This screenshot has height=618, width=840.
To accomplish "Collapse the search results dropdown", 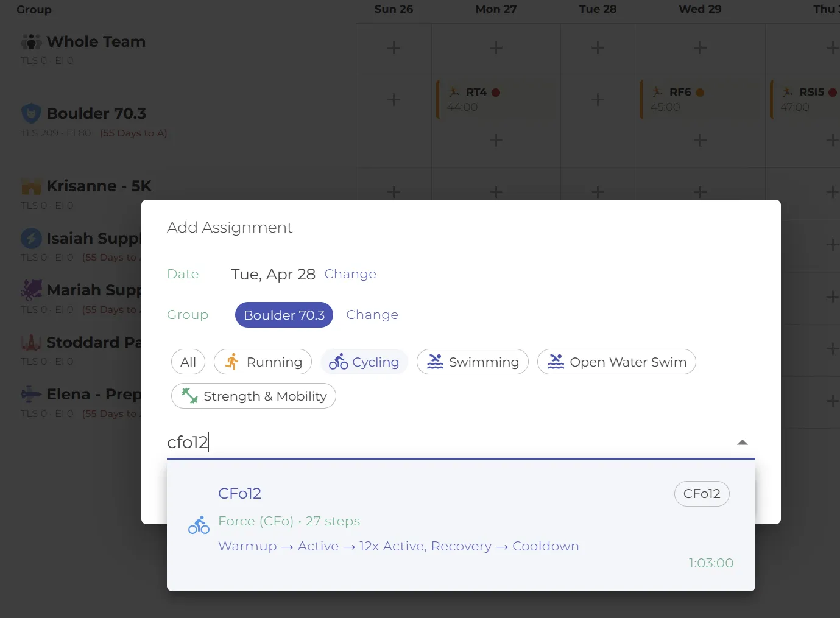I will [x=743, y=442].
